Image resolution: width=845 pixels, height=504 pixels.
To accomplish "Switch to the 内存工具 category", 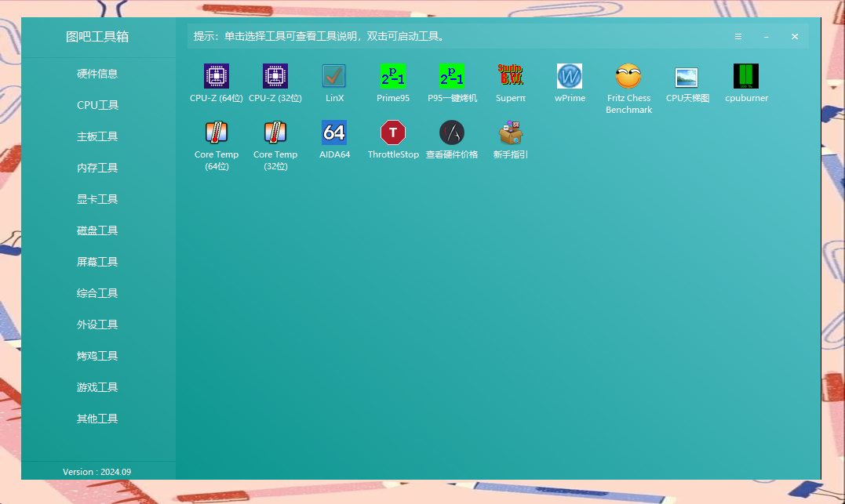I will click(x=97, y=168).
